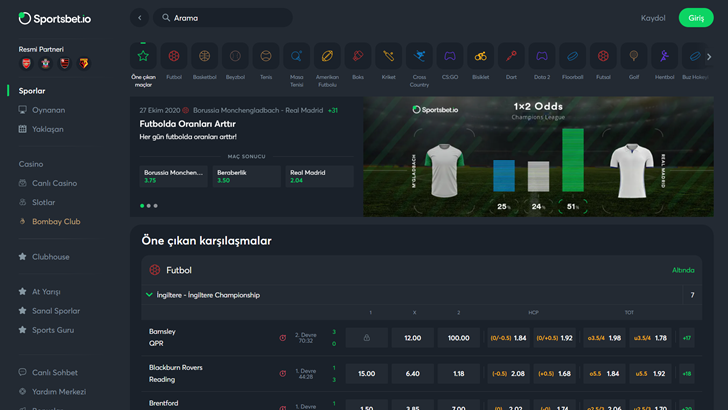Select the Dart sport icon
Screen dimensions: 728x410
coord(511,56)
